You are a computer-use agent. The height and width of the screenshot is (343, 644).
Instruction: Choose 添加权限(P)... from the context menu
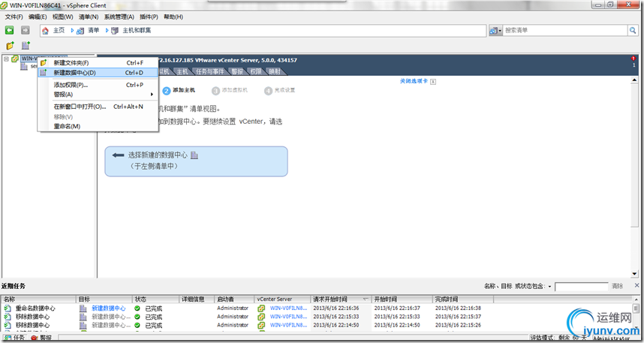[98, 85]
